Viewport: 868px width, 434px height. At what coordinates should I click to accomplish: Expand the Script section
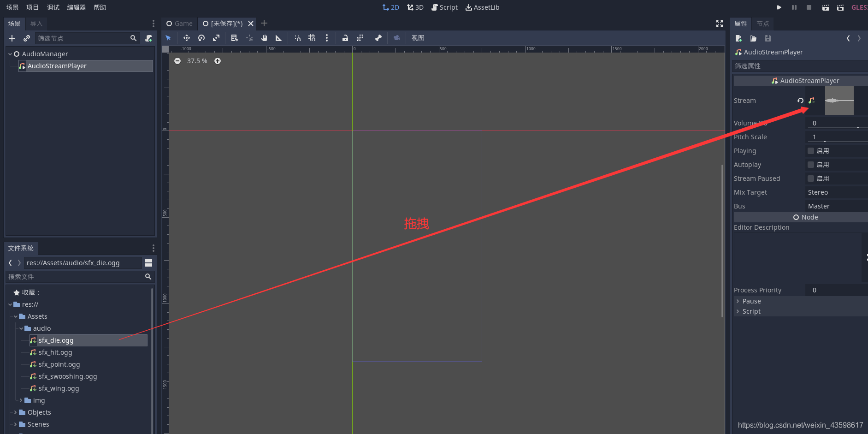tap(800, 311)
